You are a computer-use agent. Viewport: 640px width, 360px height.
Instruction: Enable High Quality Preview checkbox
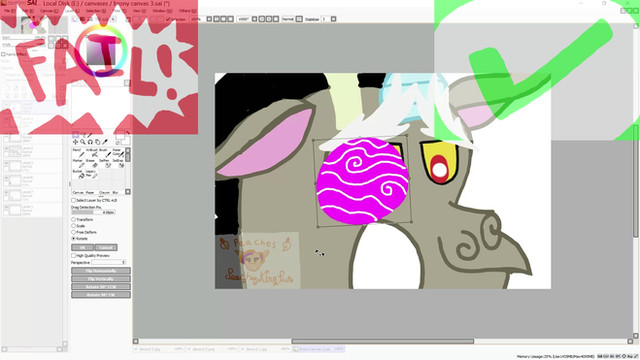(x=91, y=256)
